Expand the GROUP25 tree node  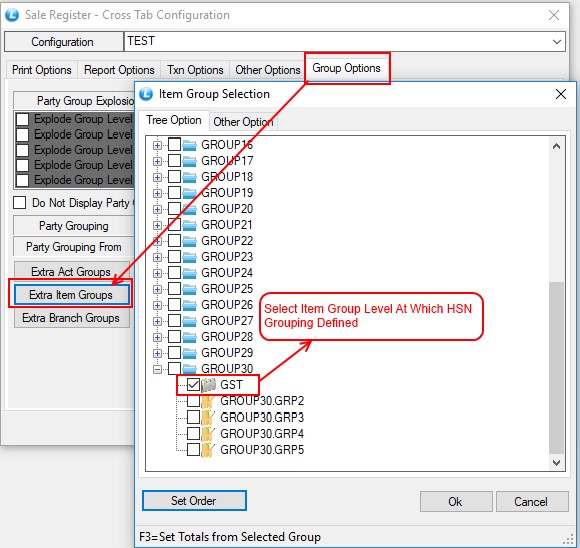pos(157,289)
